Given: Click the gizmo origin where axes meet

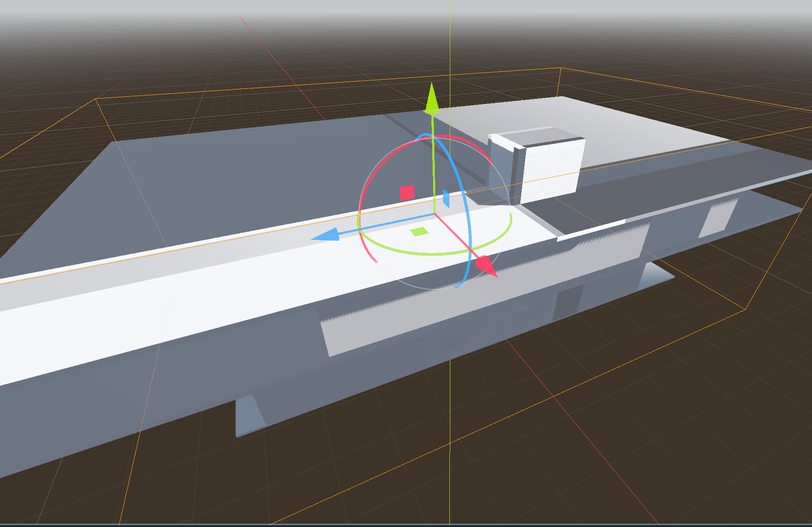Looking at the screenshot, I should (434, 214).
